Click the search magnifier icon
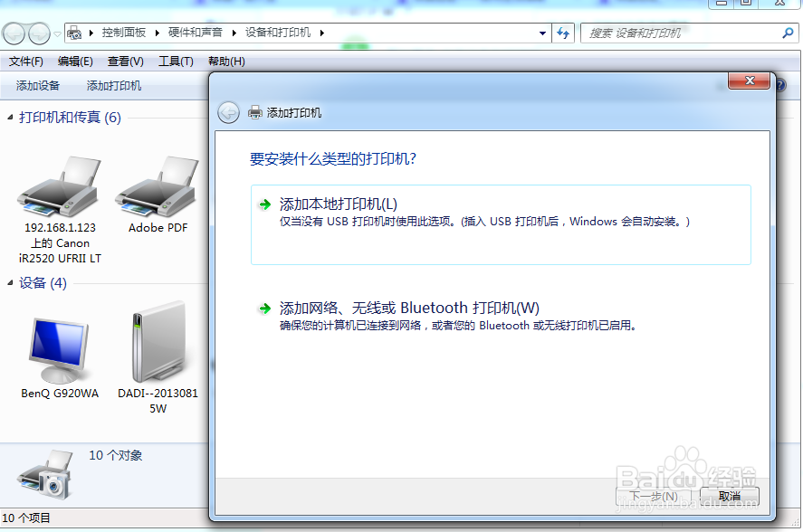This screenshot has width=803, height=532. point(788,33)
